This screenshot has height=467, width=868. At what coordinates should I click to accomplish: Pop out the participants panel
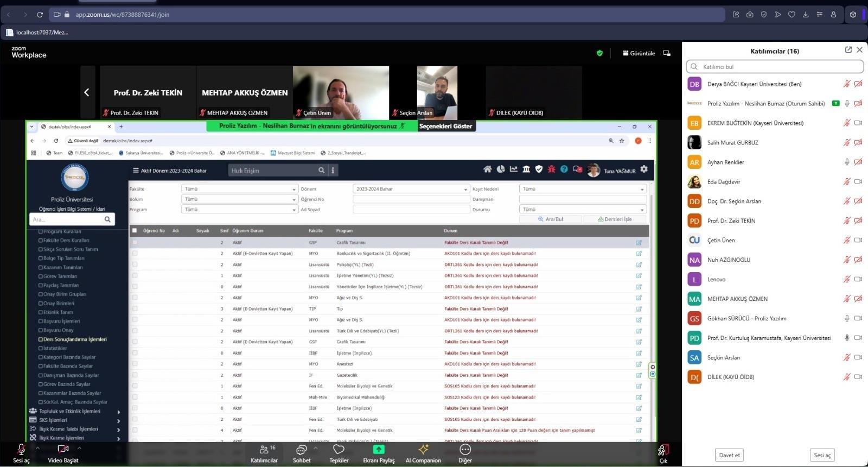[x=848, y=50]
